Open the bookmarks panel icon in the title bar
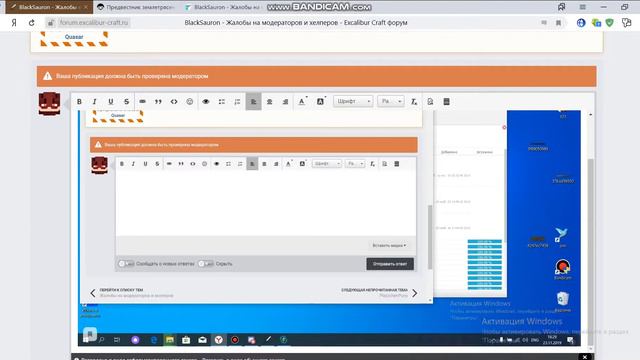 562,7
